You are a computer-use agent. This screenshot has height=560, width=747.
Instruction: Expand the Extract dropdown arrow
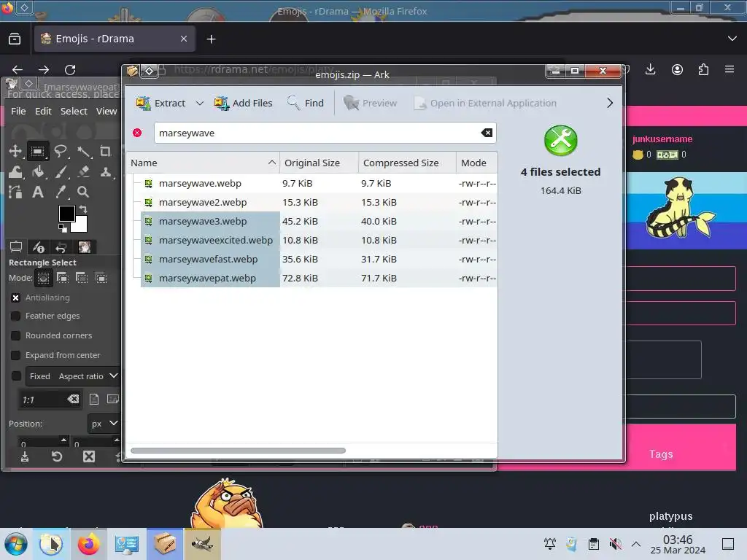[x=200, y=103]
